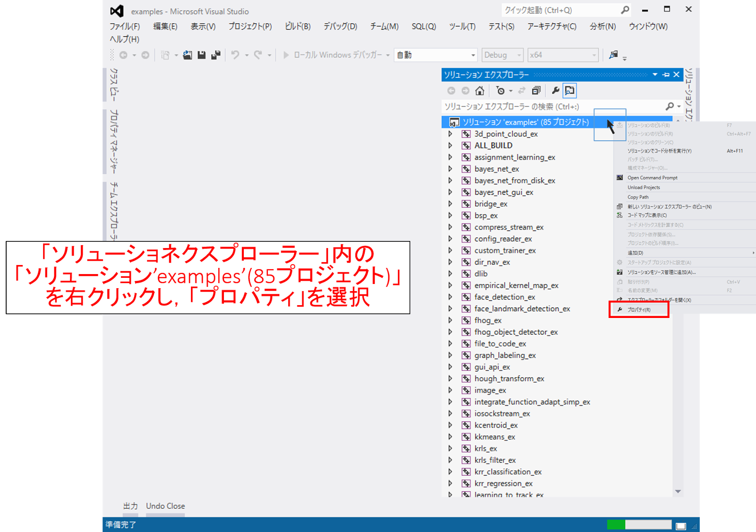Image resolution: width=756 pixels, height=532 pixels.
Task: Click the Find in Files toolbar icon
Action: tap(613, 55)
